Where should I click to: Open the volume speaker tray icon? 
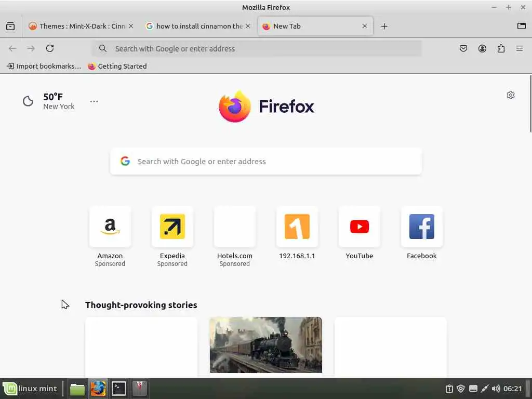coord(496,389)
